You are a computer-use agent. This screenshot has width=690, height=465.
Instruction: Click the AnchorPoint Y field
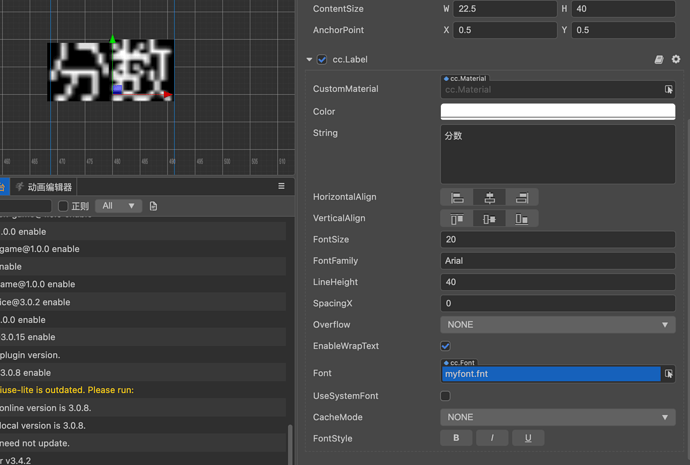(623, 30)
